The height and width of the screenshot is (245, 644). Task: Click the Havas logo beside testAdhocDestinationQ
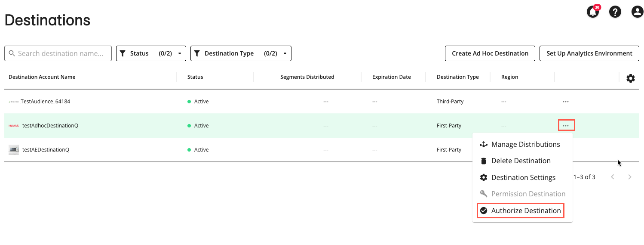pos(14,126)
